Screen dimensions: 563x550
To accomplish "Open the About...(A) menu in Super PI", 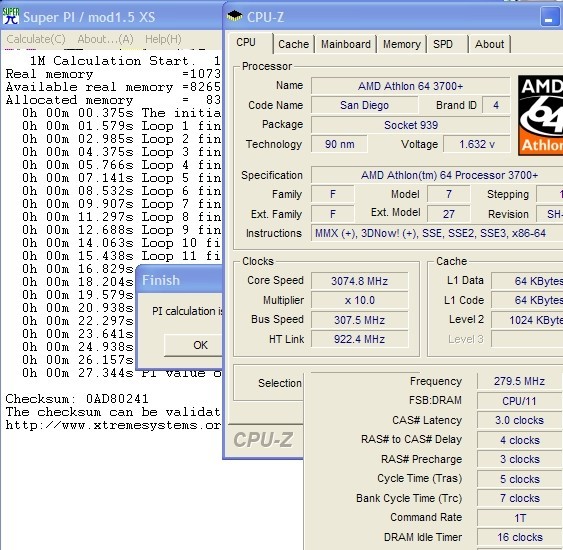I will (105, 39).
